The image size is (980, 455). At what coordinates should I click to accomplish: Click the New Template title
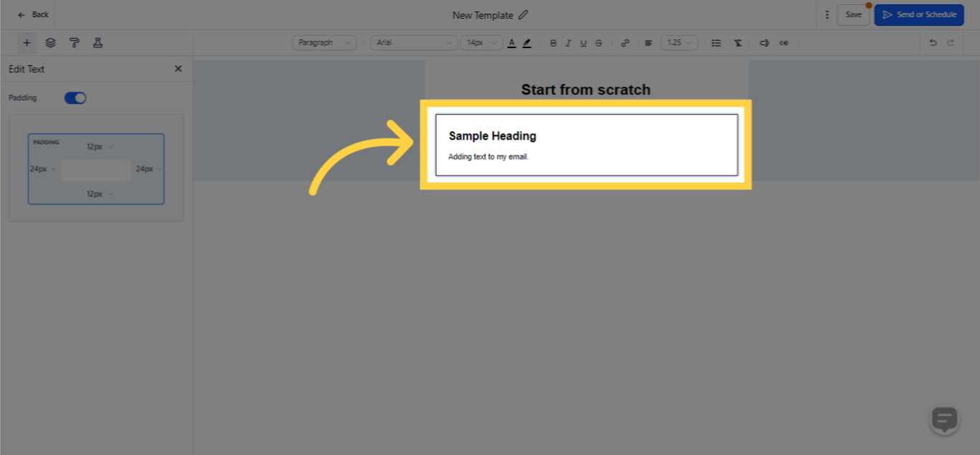click(x=483, y=15)
